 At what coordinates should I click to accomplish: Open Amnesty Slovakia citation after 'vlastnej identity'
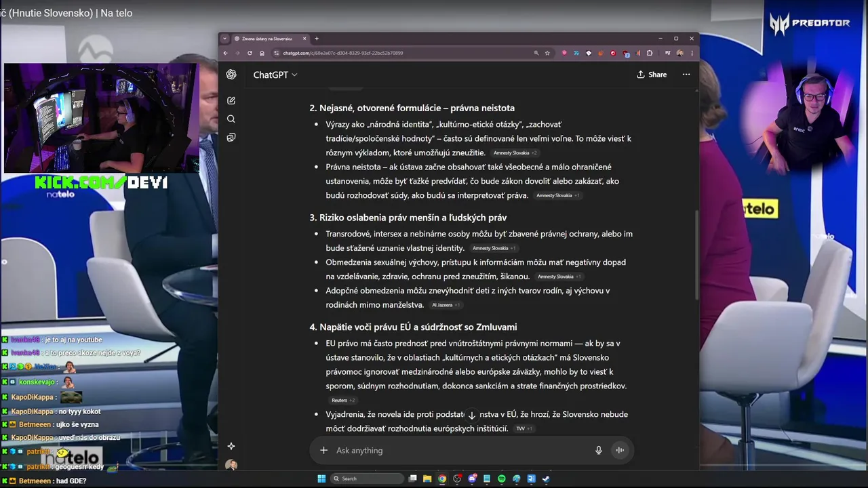click(x=494, y=248)
